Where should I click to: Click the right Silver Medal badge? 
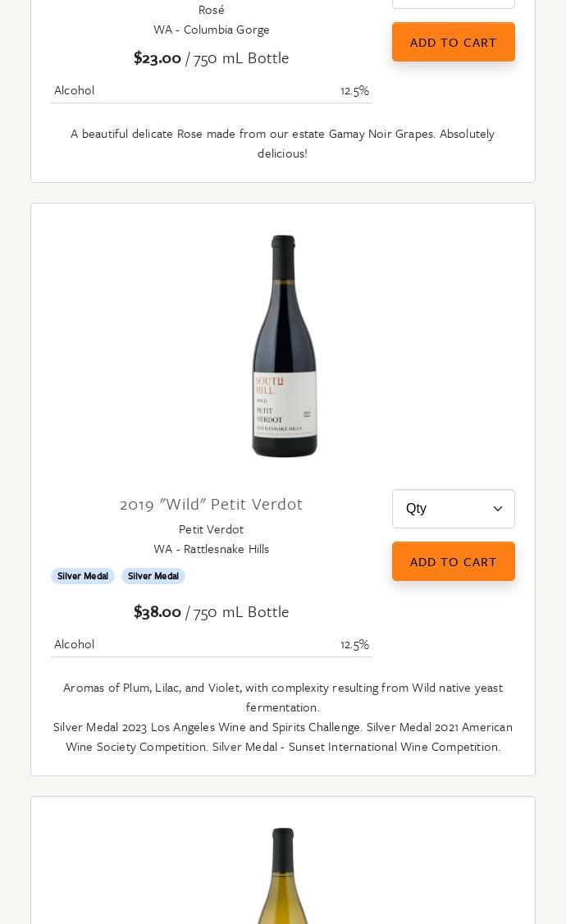[153, 576]
